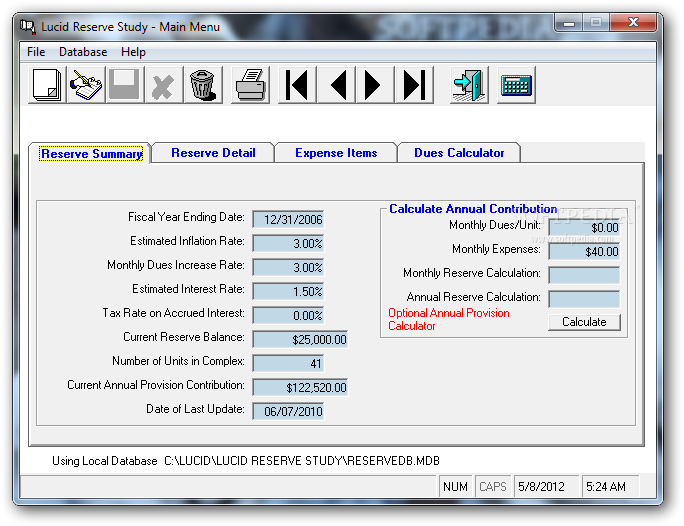Viewport: 684px width, 526px height.
Task: Switch to the Dues Calculator tab
Action: pyautogui.click(x=459, y=153)
